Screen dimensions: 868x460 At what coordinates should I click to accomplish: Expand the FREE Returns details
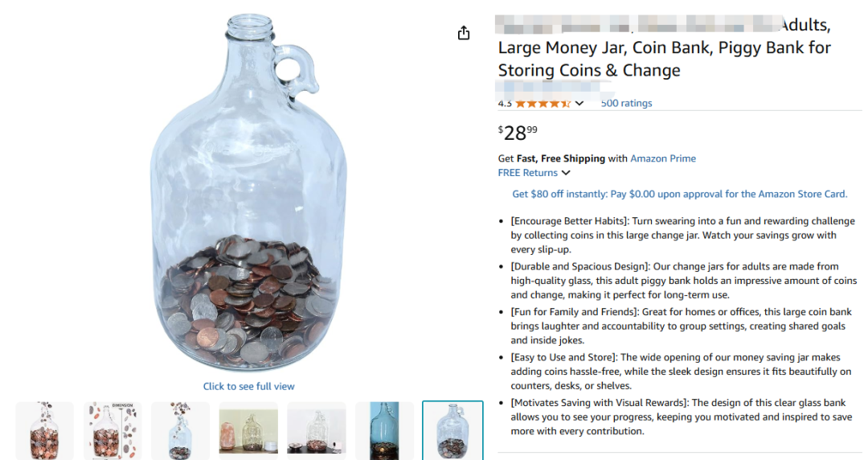(566, 173)
